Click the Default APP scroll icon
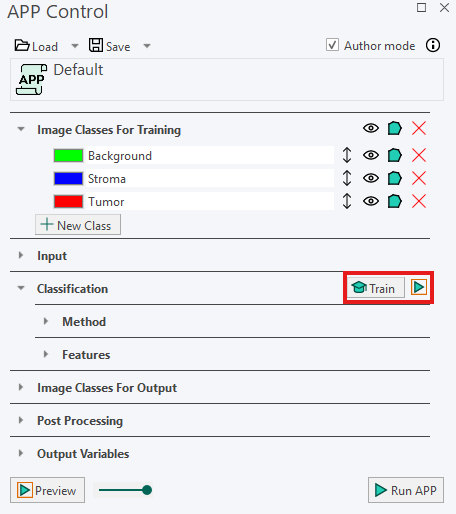Image resolution: width=456 pixels, height=514 pixels. tap(31, 80)
